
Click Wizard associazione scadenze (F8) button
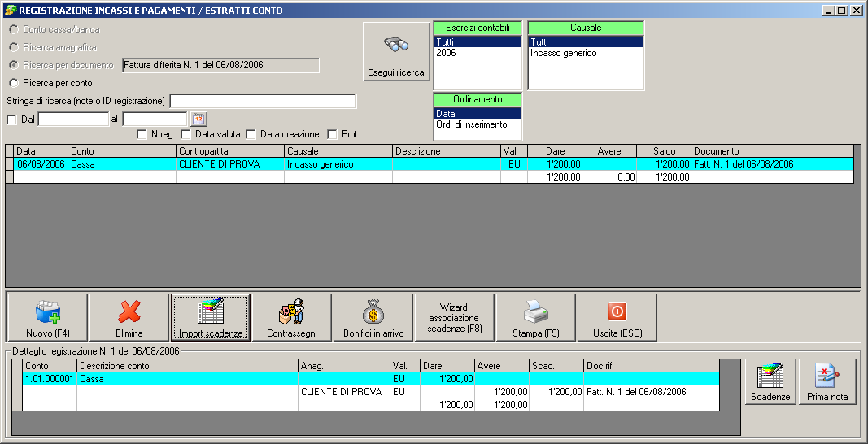(454, 318)
